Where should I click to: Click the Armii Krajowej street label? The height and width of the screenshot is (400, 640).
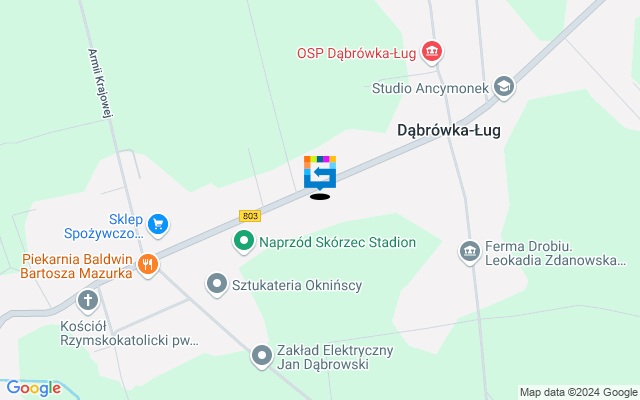point(100,83)
